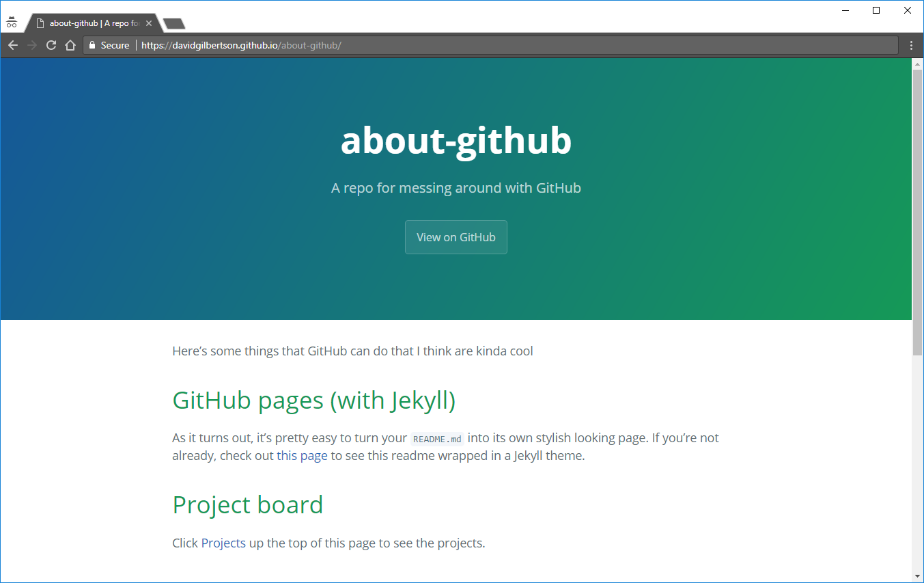The image size is (924, 583).
Task: Expand the three-dot options menu
Action: 912,45
